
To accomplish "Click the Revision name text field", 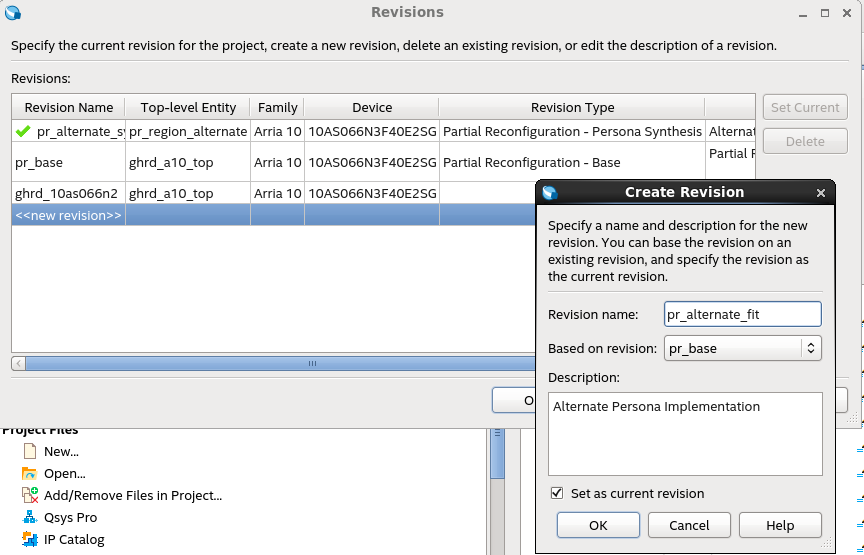I will [x=742, y=314].
